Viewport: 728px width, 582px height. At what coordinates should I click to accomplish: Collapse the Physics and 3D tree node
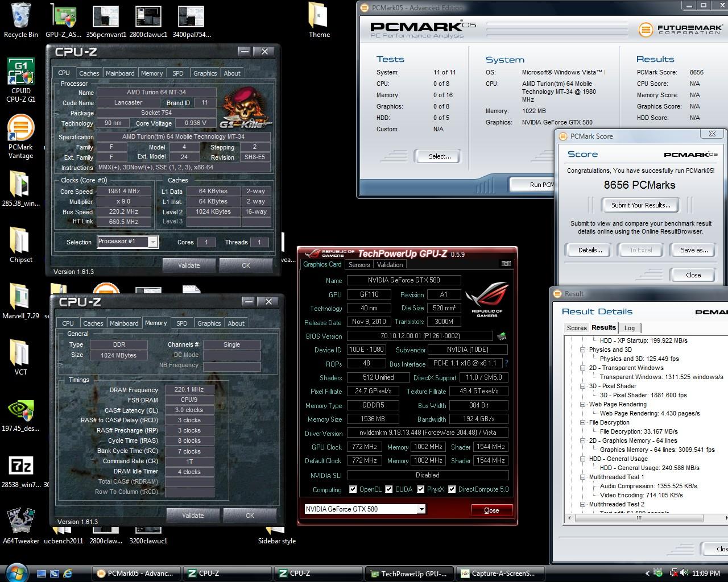click(583, 350)
